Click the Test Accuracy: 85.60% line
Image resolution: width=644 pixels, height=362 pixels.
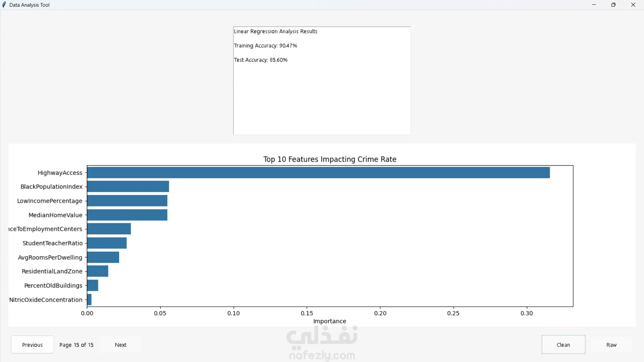coord(261,60)
